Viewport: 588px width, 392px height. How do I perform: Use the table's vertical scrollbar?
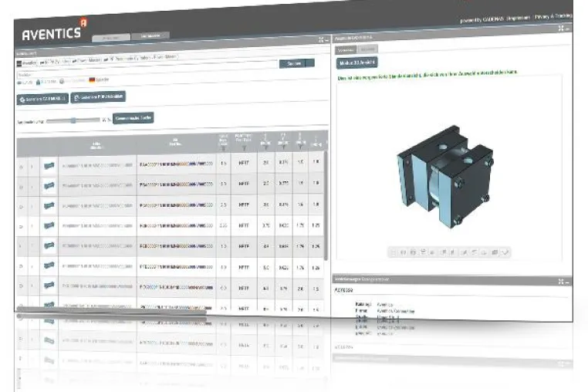[326, 205]
